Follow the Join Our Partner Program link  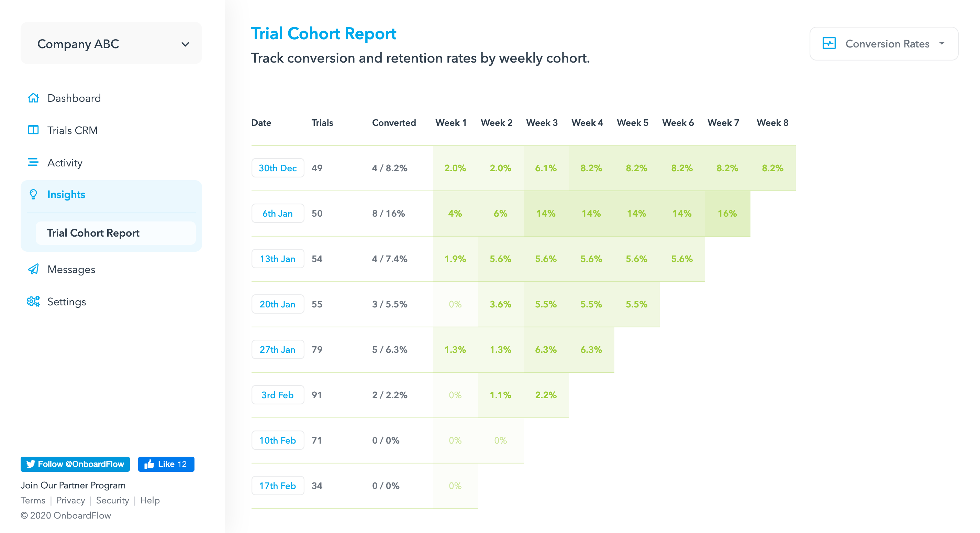73,485
